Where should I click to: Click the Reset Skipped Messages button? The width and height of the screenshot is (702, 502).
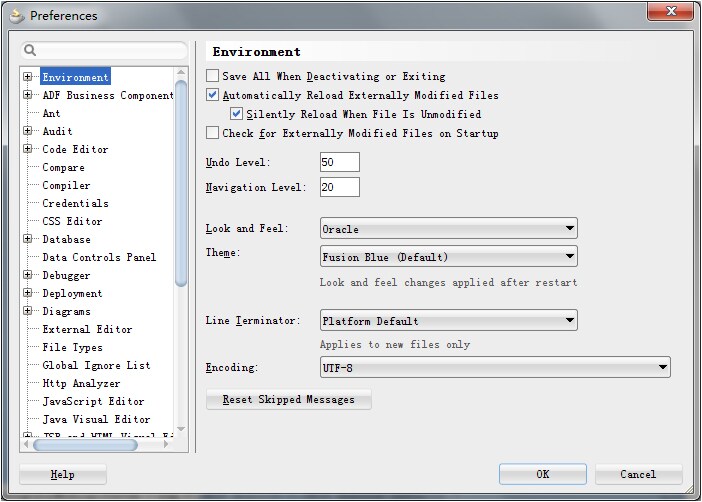point(288,400)
